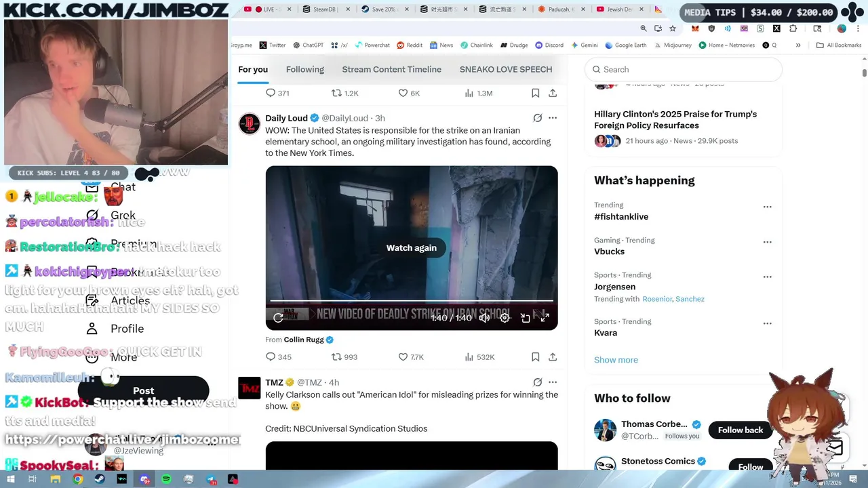Screen dimensions: 868x488
Task: Open Daily Loud profile avatar
Action: pos(250,123)
